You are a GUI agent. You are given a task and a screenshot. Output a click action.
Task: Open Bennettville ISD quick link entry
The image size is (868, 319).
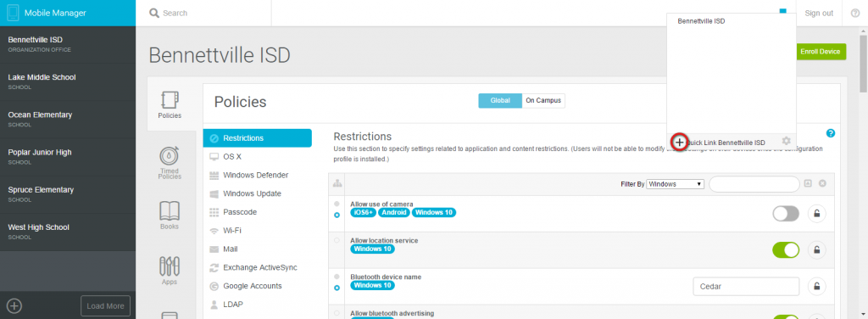point(701,21)
